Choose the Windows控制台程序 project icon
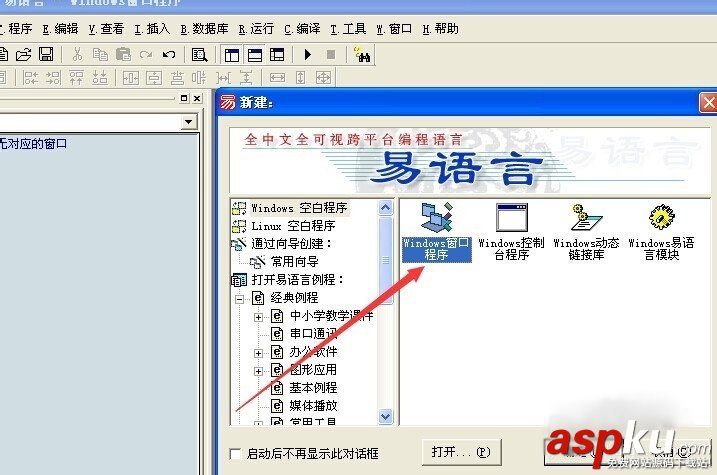This screenshot has height=475, width=717. coord(511,232)
